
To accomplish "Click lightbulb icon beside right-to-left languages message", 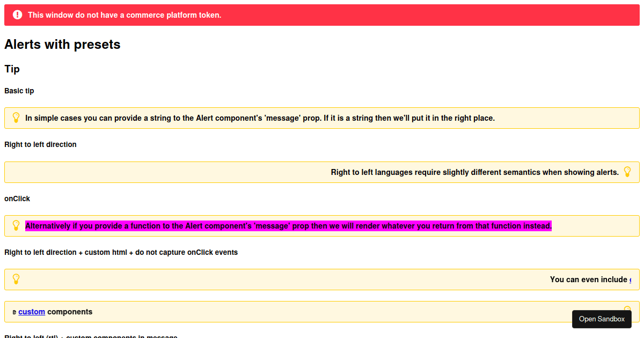I will 627,172.
